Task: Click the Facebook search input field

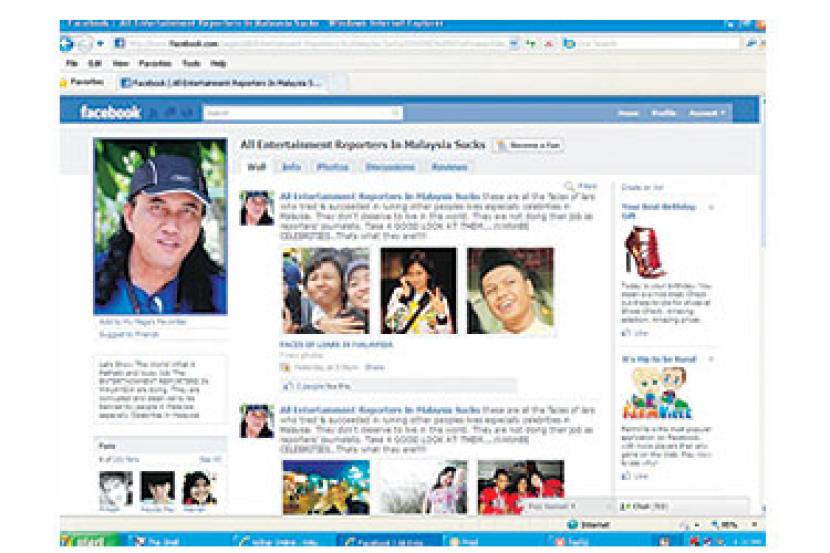Action: pos(300,113)
